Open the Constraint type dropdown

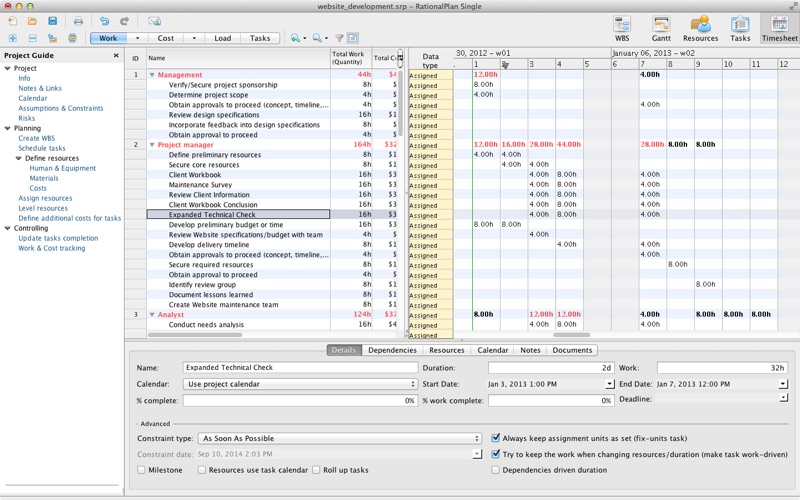click(340, 438)
